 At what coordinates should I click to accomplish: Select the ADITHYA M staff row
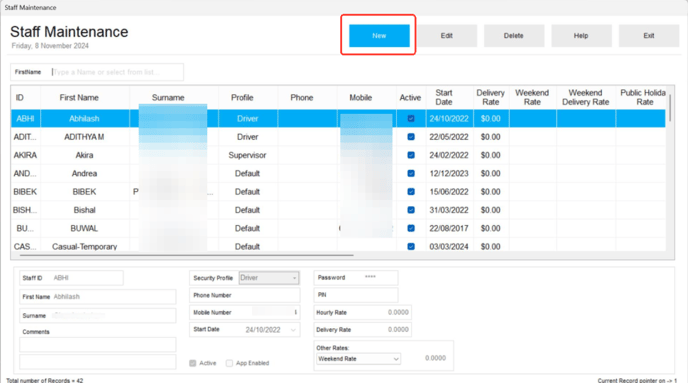(338, 137)
